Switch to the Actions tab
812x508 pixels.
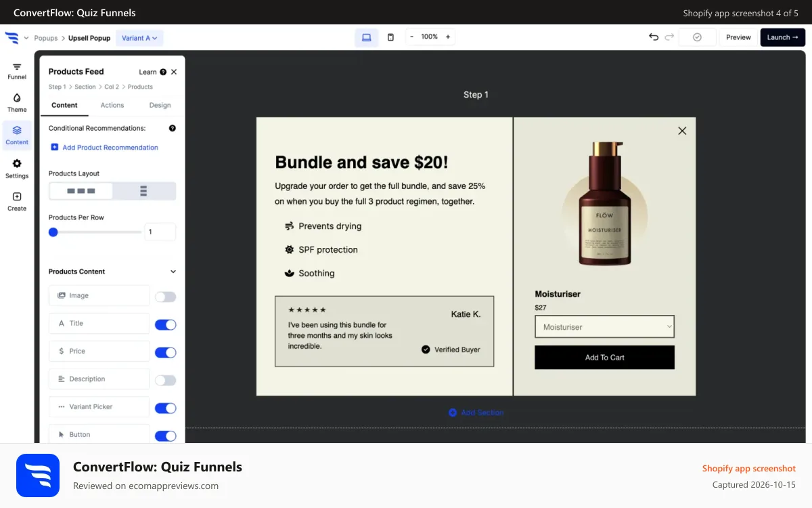[112, 105]
